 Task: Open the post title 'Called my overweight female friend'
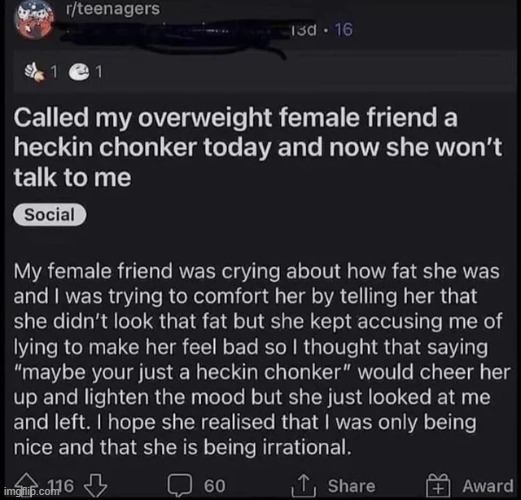(257, 148)
